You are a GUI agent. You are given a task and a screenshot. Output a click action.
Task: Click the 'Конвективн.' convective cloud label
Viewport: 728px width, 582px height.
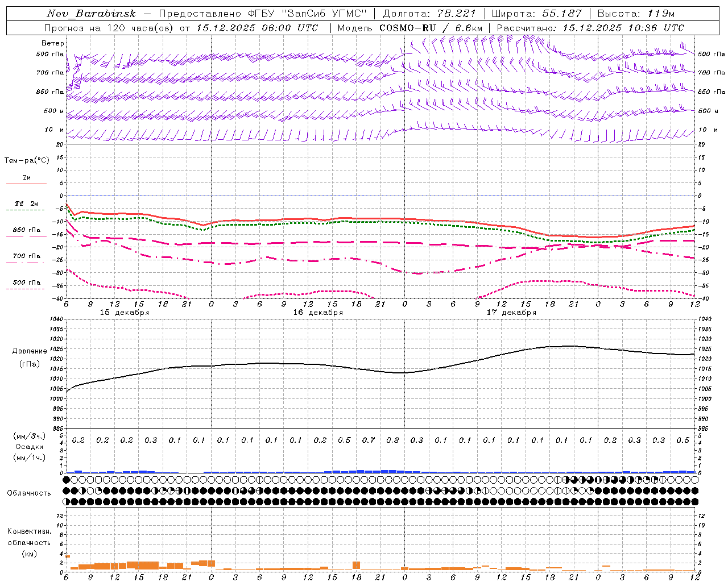[29, 531]
